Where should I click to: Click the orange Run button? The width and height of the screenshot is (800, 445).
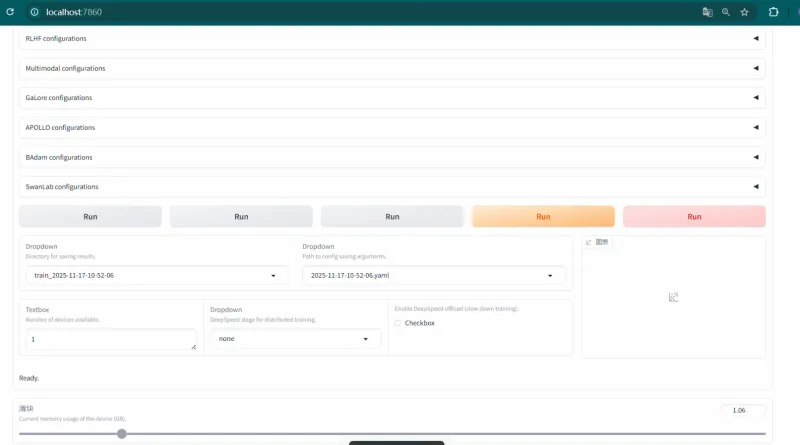pos(543,216)
